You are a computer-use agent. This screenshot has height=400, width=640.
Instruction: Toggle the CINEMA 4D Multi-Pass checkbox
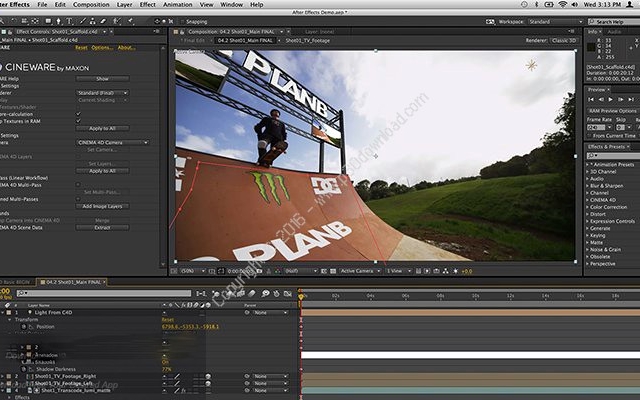[x=78, y=185]
